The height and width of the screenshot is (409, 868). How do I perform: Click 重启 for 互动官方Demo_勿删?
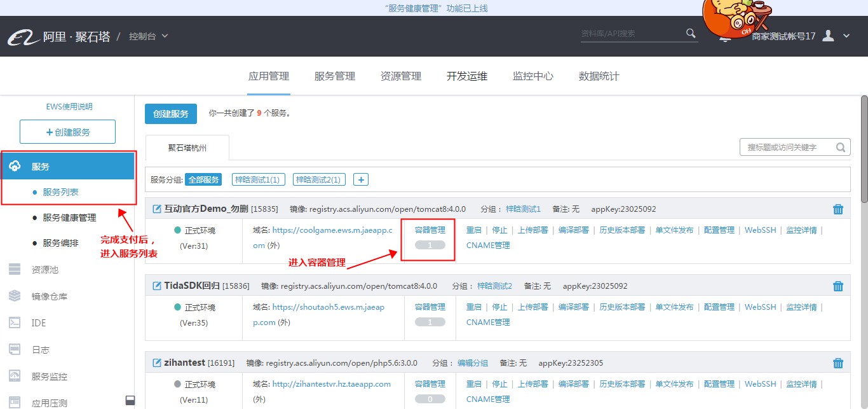(474, 230)
